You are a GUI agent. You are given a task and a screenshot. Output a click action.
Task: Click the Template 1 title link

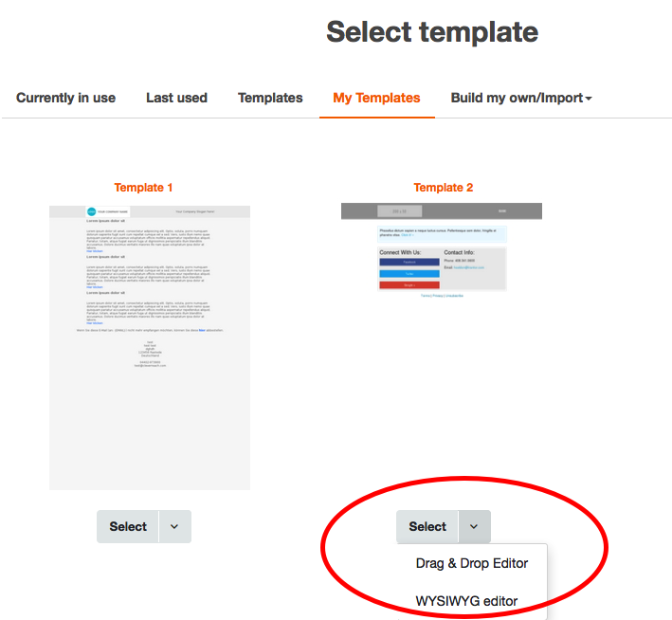144,188
